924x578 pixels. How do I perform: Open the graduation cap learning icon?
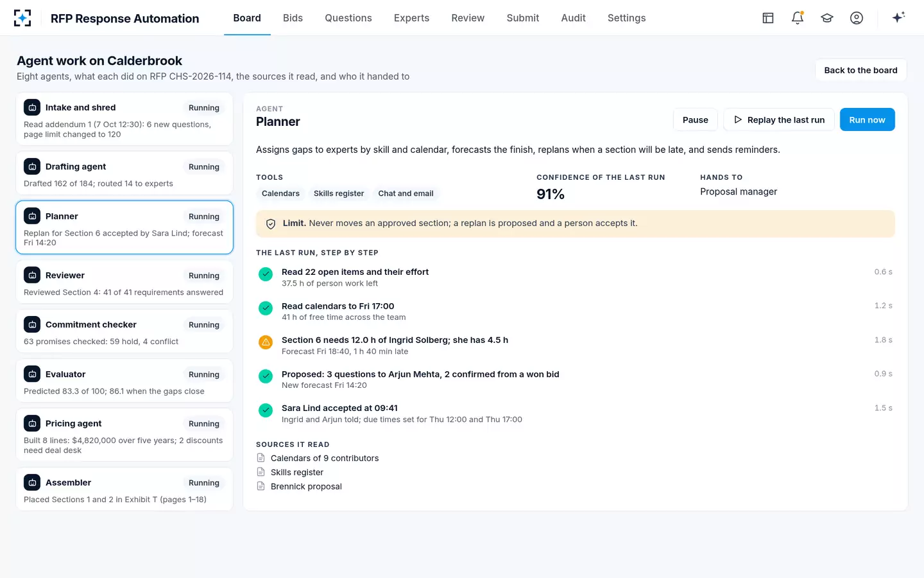(827, 18)
